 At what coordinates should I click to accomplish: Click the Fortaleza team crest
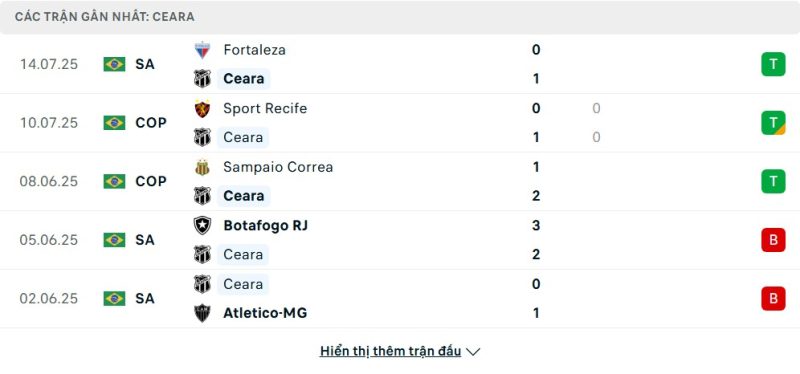(203, 50)
